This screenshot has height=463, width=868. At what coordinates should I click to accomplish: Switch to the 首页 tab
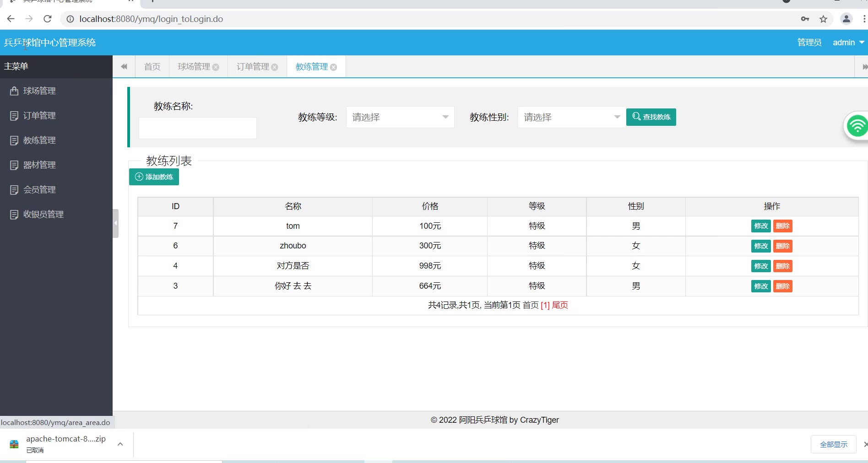point(152,67)
